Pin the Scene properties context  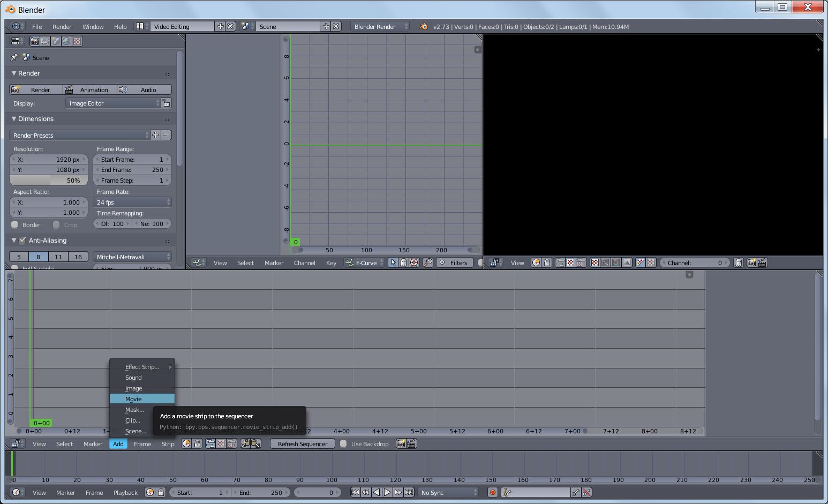click(14, 57)
